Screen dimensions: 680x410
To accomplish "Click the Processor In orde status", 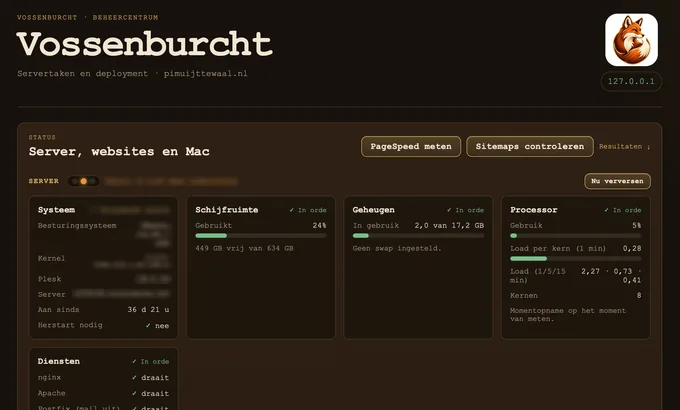I will click(623, 210).
